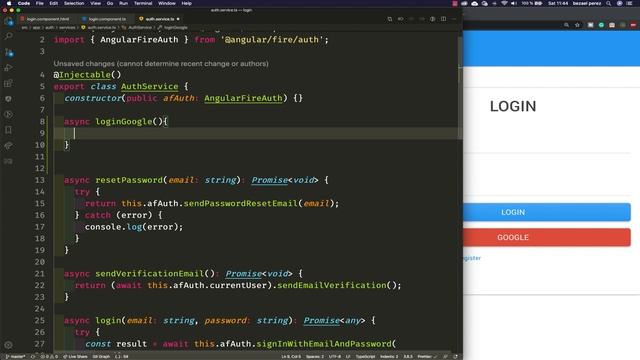
Task: Click the red GOOGLE button in the browser
Action: pyautogui.click(x=547, y=238)
